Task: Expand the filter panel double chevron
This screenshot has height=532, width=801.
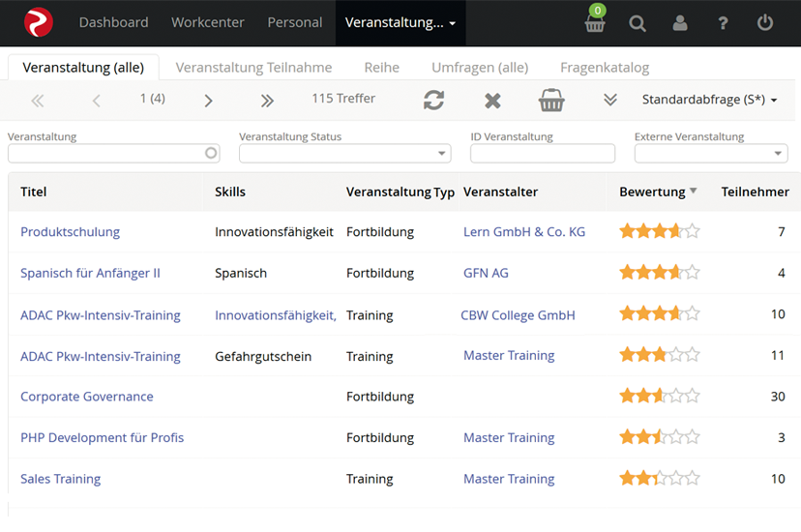Action: 609,100
